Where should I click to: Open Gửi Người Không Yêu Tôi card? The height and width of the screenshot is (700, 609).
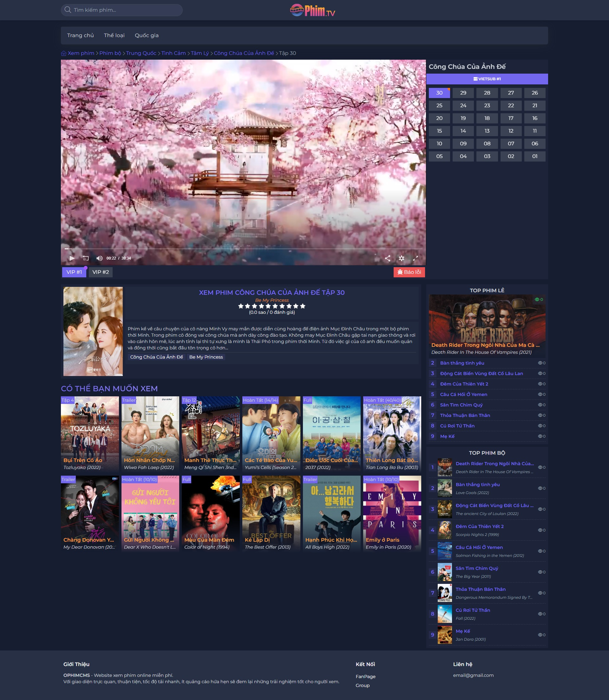[x=150, y=513]
